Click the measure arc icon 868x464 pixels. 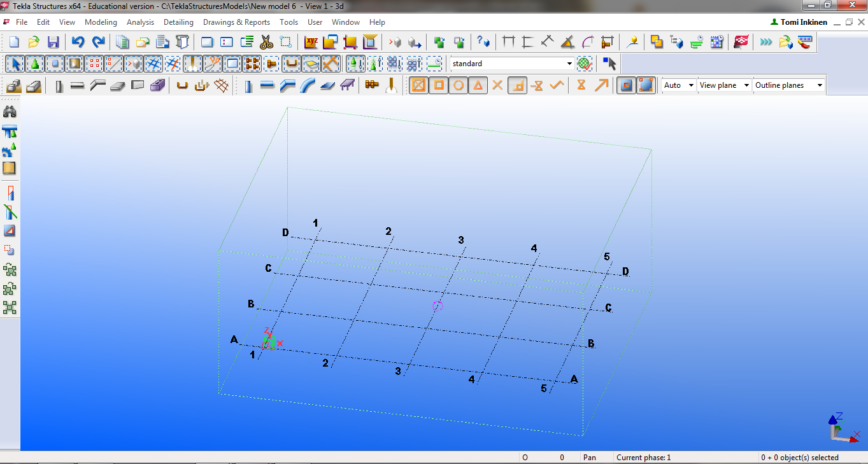pyautogui.click(x=587, y=43)
